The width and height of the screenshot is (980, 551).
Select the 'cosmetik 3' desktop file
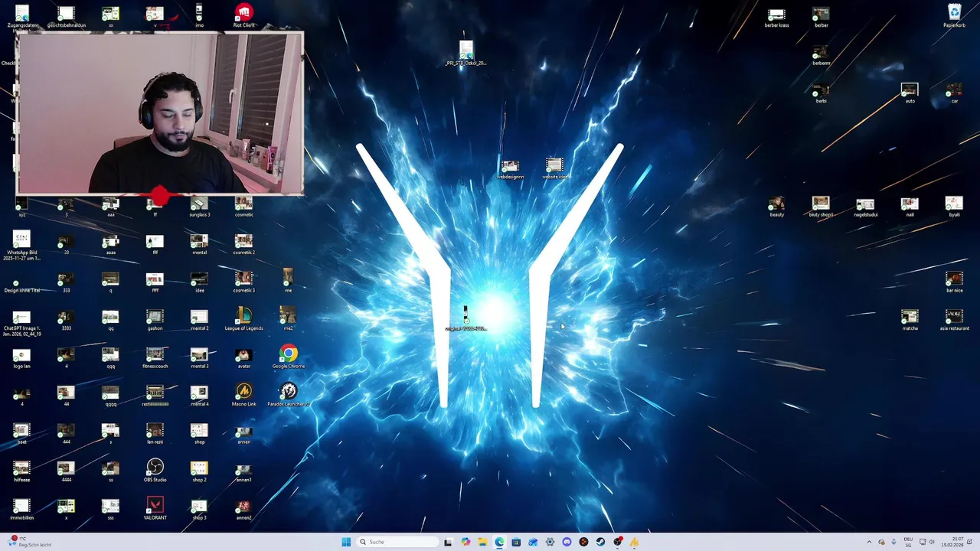coord(243,282)
